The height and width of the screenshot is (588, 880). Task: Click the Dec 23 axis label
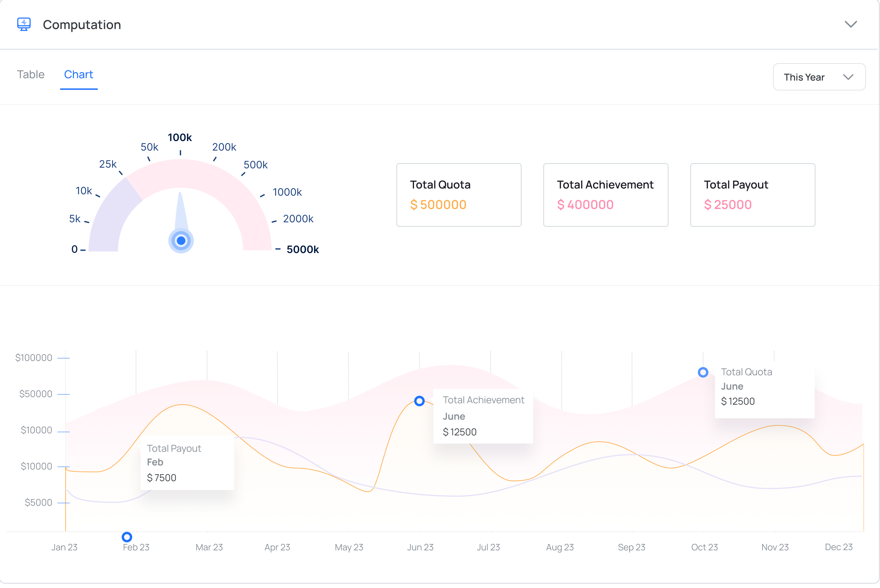coord(838,547)
